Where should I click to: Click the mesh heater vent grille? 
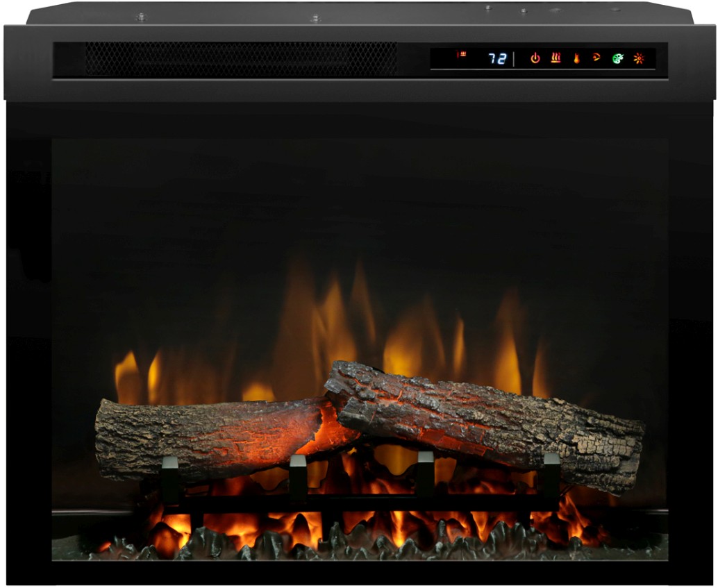(x=241, y=59)
